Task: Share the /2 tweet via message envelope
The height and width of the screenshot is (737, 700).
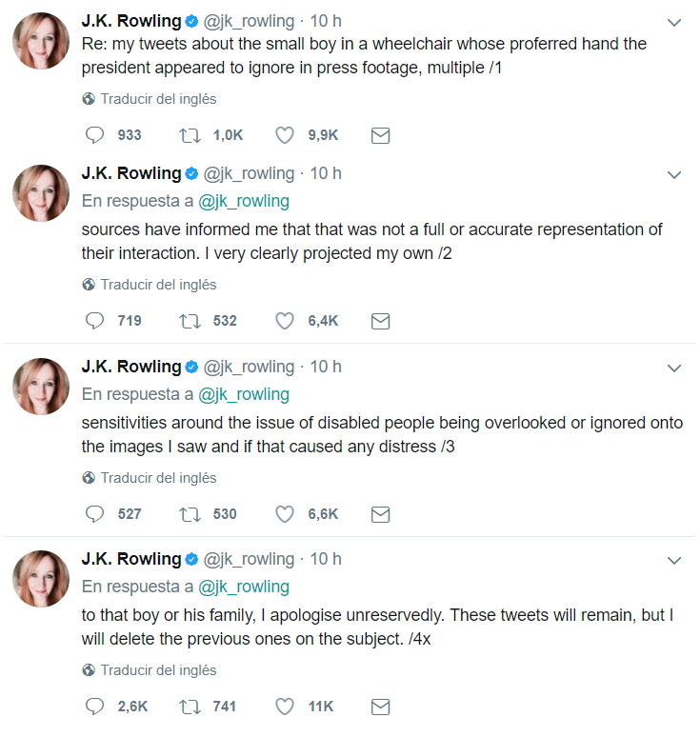Action: tap(380, 321)
